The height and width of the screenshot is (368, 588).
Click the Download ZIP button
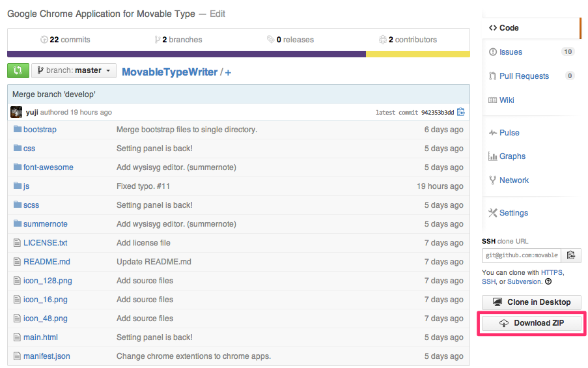531,323
